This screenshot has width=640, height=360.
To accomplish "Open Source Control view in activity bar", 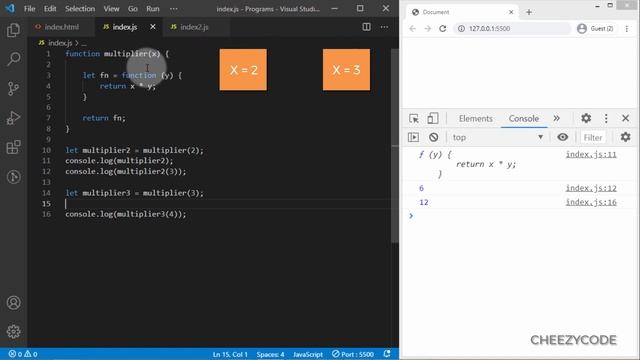I will coord(13,88).
